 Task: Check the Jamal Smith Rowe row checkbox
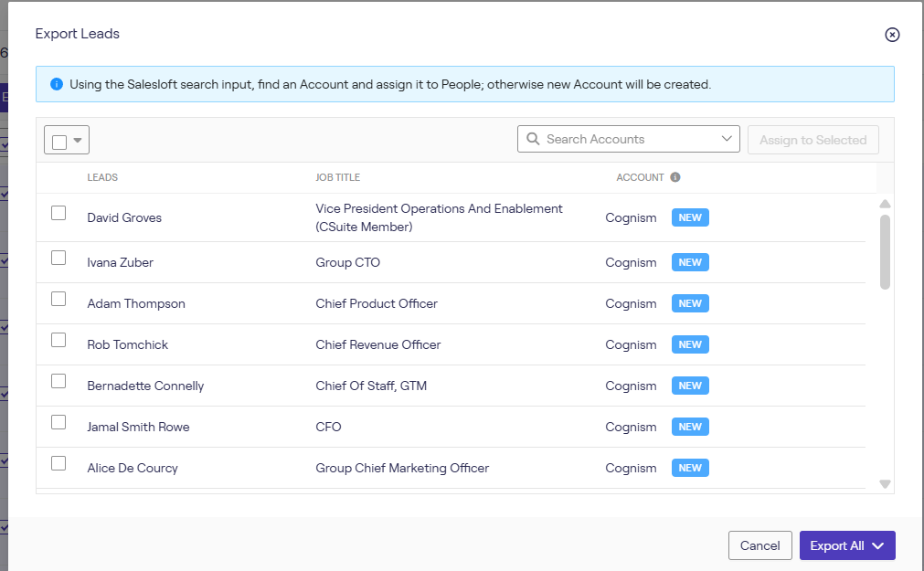58,422
